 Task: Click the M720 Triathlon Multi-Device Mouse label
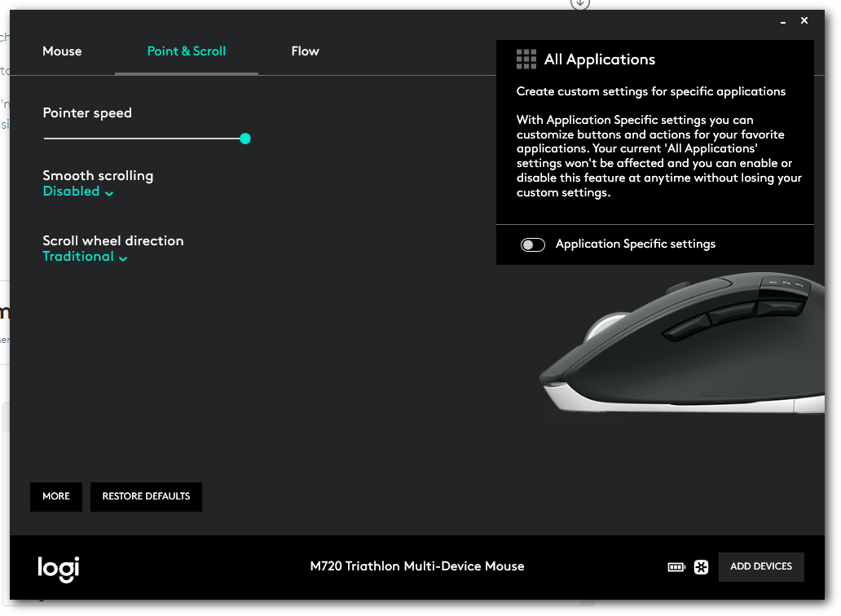point(417,566)
